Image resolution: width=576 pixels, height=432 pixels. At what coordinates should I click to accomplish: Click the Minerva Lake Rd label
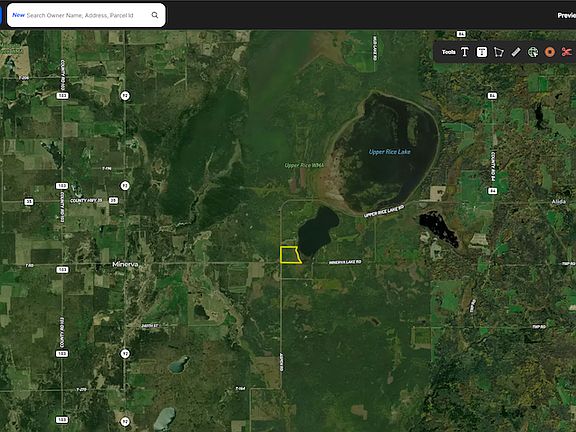(x=345, y=262)
